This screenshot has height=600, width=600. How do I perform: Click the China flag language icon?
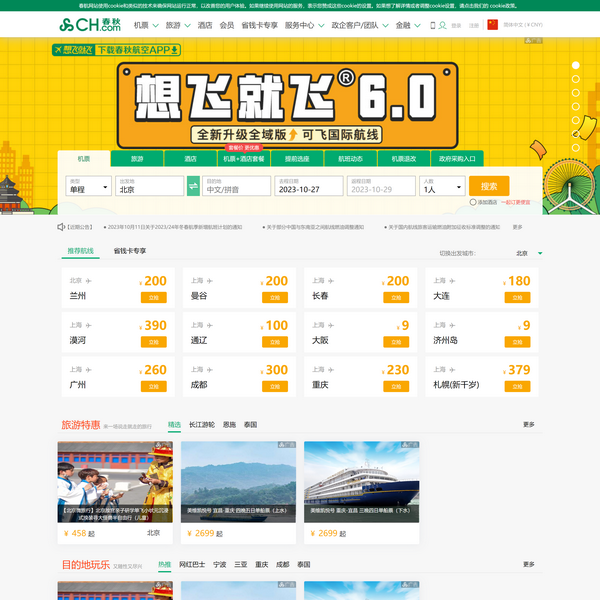click(x=492, y=25)
